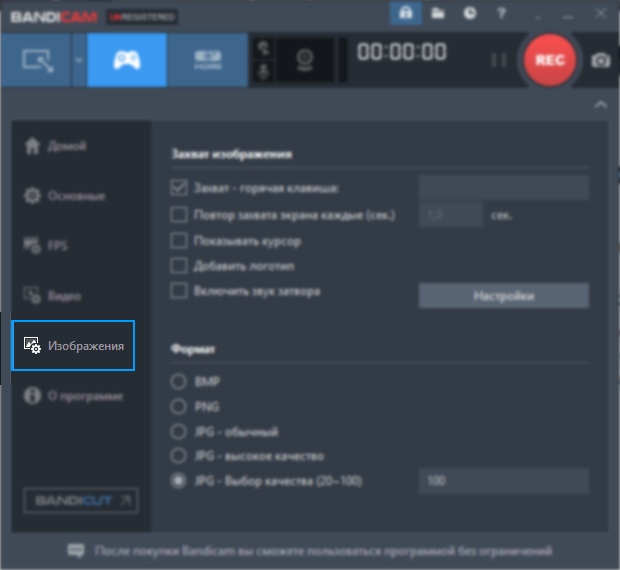Select PNG format radio button

pos(178,406)
